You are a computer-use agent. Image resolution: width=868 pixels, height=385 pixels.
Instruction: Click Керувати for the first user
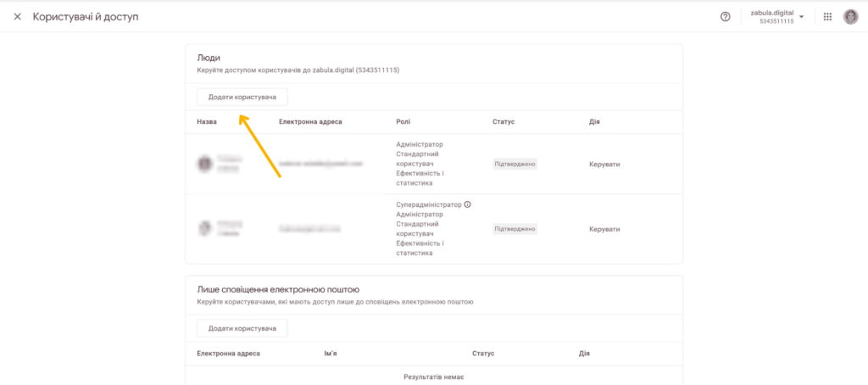pyautogui.click(x=604, y=164)
